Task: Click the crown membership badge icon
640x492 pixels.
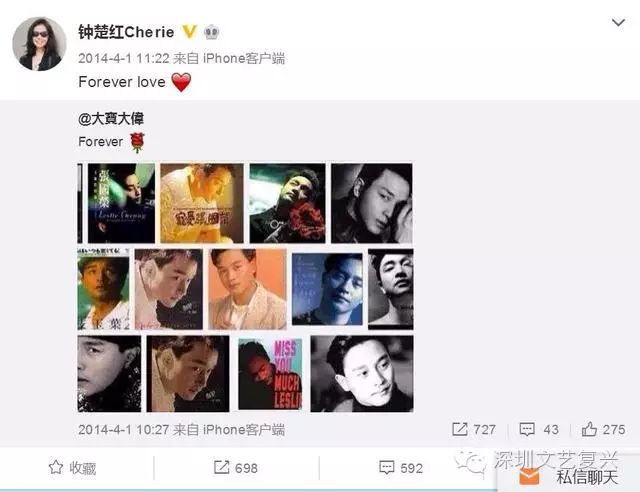Action: (x=211, y=32)
